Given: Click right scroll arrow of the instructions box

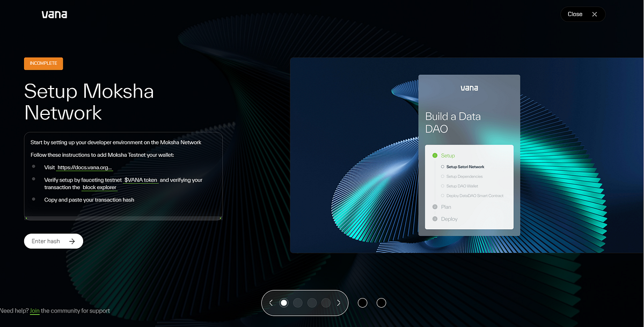Looking at the screenshot, I should point(220,218).
